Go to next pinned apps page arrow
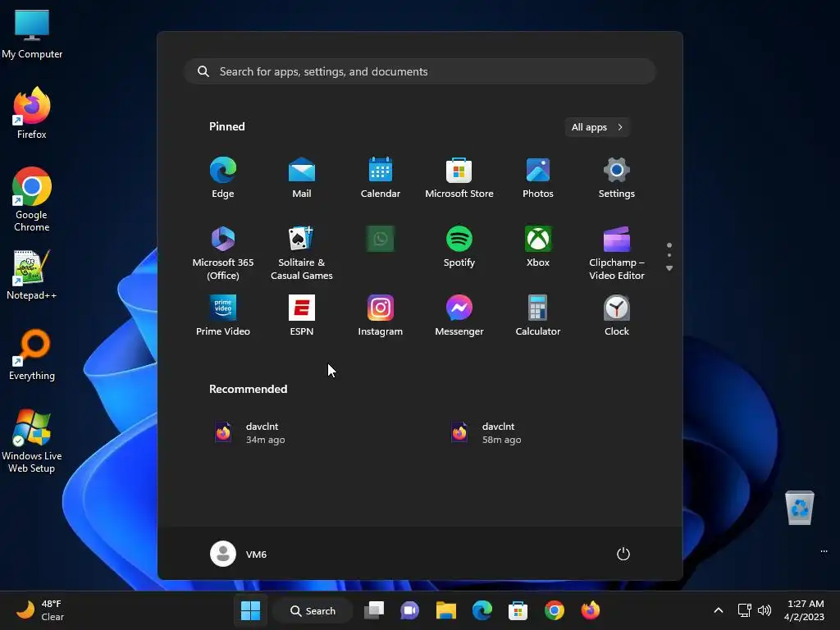This screenshot has width=840, height=630. (x=669, y=268)
